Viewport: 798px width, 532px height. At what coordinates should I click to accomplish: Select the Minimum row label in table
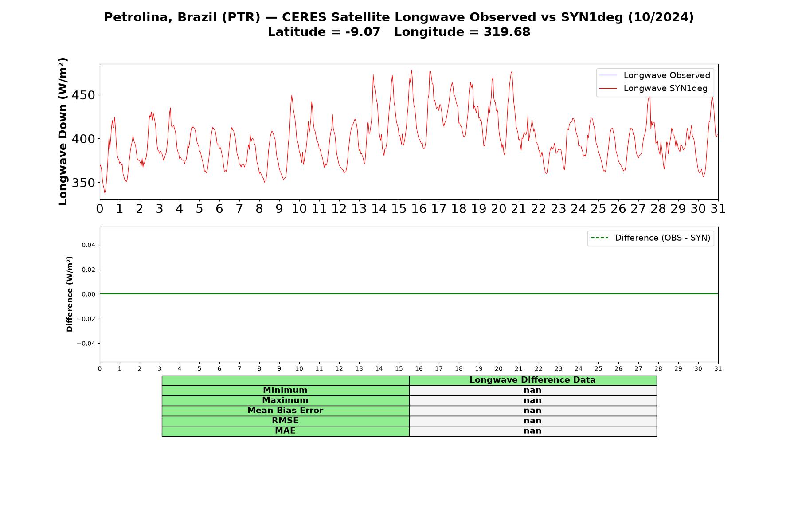(285, 390)
